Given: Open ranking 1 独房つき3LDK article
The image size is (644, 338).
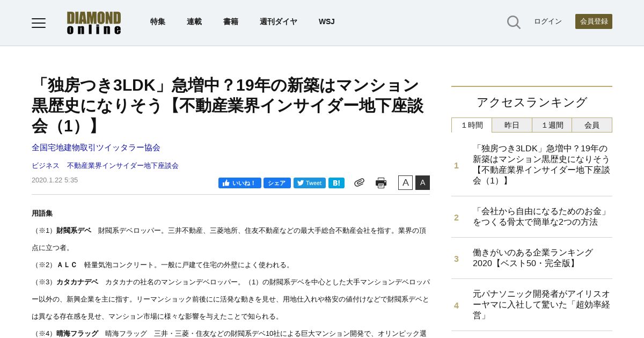Looking at the screenshot, I should coord(541,165).
